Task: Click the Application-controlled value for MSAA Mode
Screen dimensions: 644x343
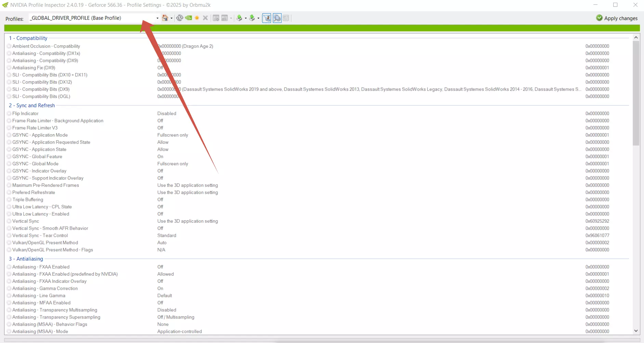Action: pos(180,332)
